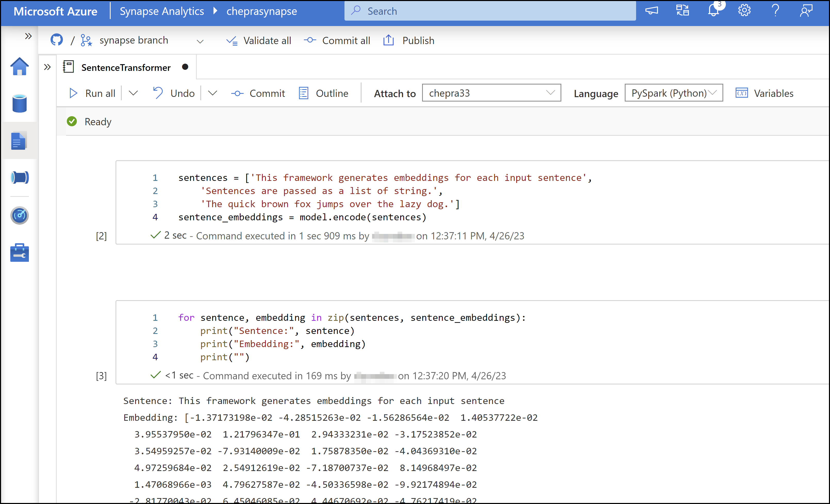Click the green Ready status icon
This screenshot has width=830, height=504.
pos(72,121)
